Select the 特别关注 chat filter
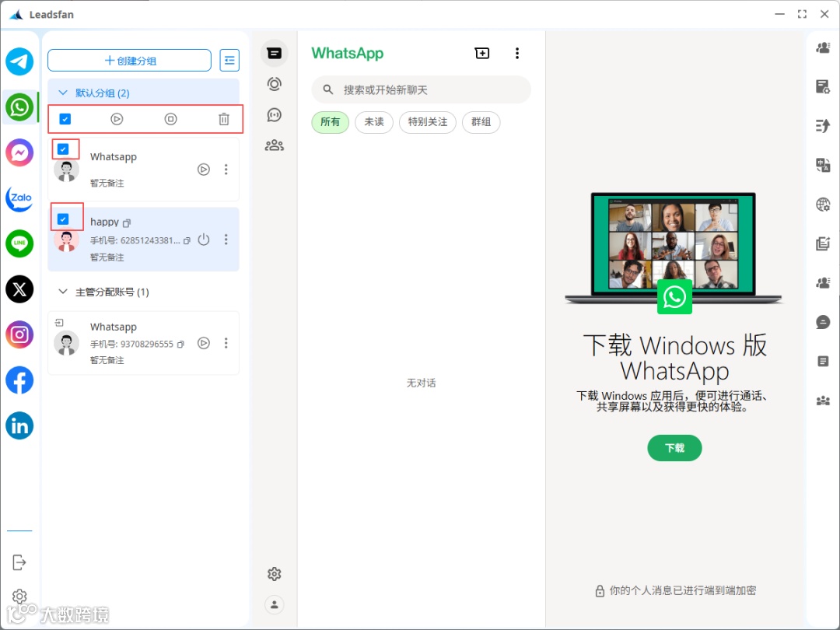Screen dimensions: 840x630 [428, 122]
